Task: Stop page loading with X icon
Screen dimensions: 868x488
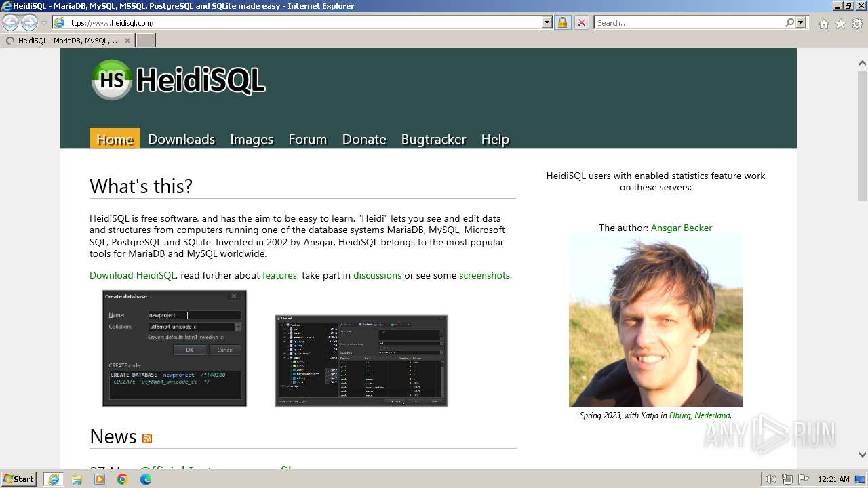Action: (581, 22)
